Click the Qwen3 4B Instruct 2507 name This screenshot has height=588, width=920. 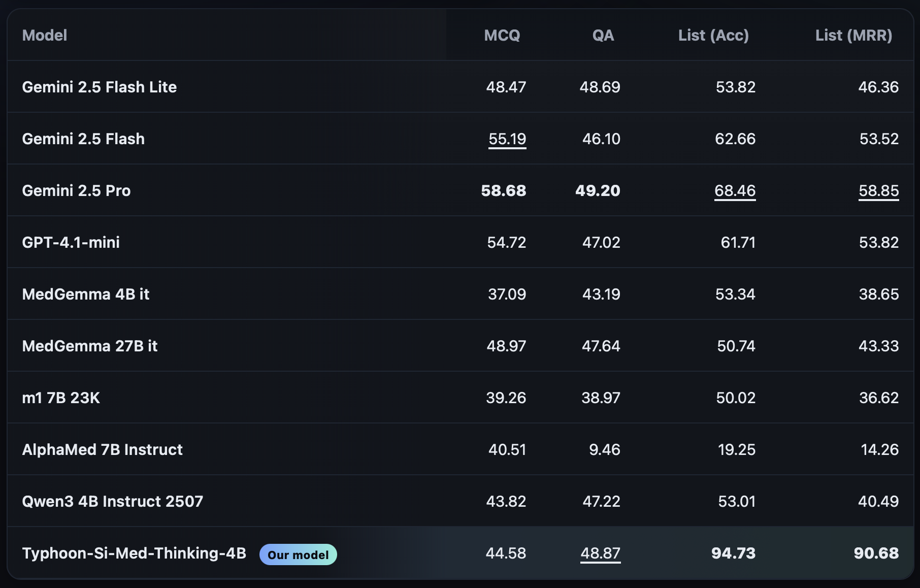[113, 502]
